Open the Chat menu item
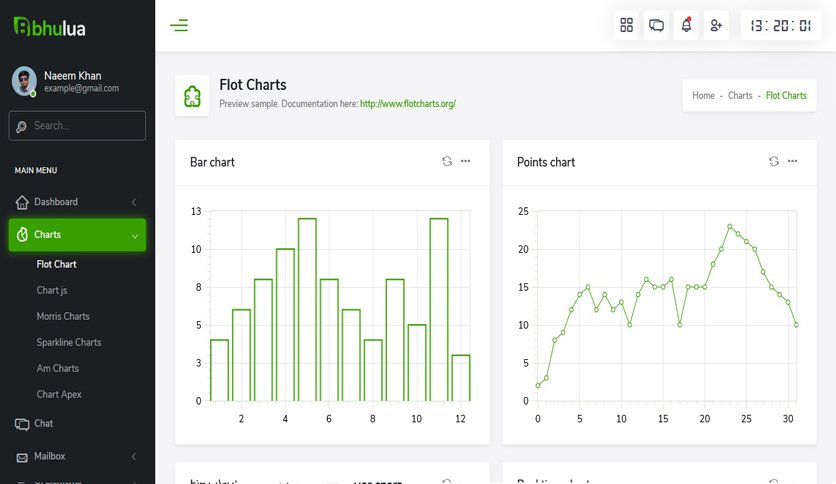 77,424
